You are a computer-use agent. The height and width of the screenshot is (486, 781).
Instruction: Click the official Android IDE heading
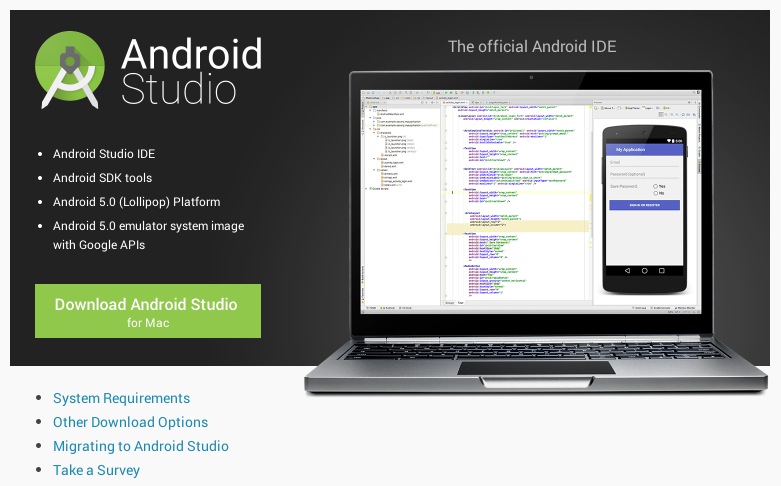pos(531,46)
